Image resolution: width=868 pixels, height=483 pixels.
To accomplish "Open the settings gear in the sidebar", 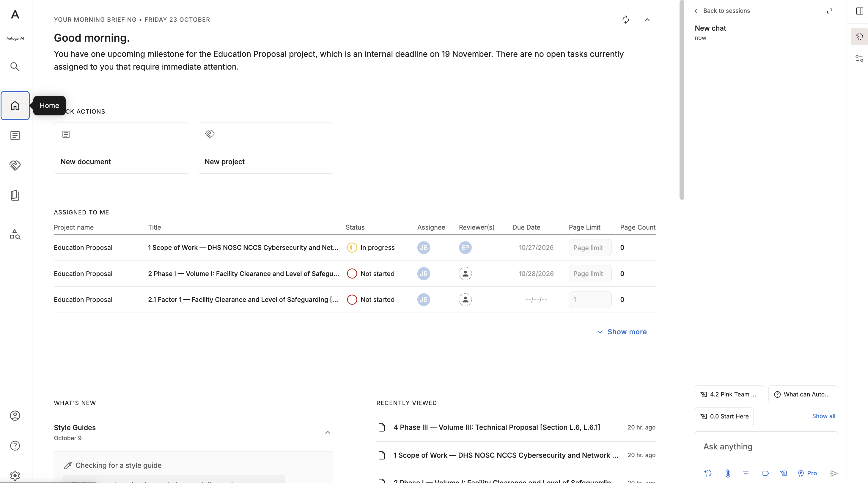I will pyautogui.click(x=15, y=475).
